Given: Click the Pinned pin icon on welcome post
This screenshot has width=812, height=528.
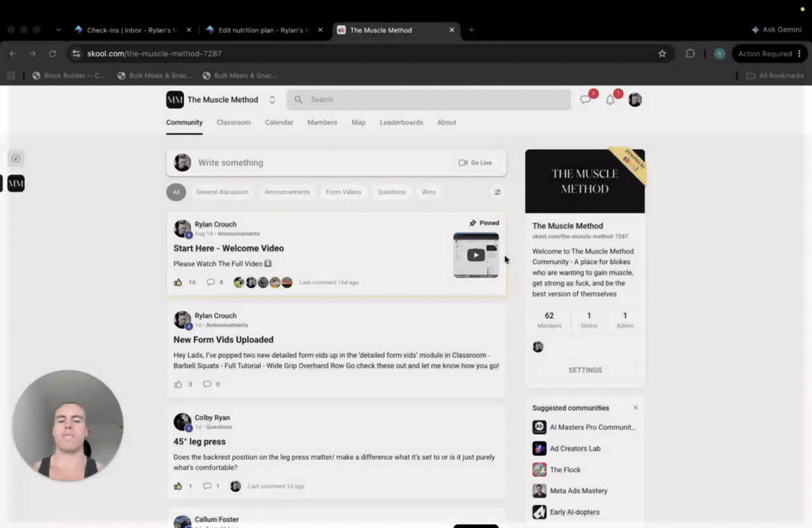Looking at the screenshot, I should click(x=473, y=223).
